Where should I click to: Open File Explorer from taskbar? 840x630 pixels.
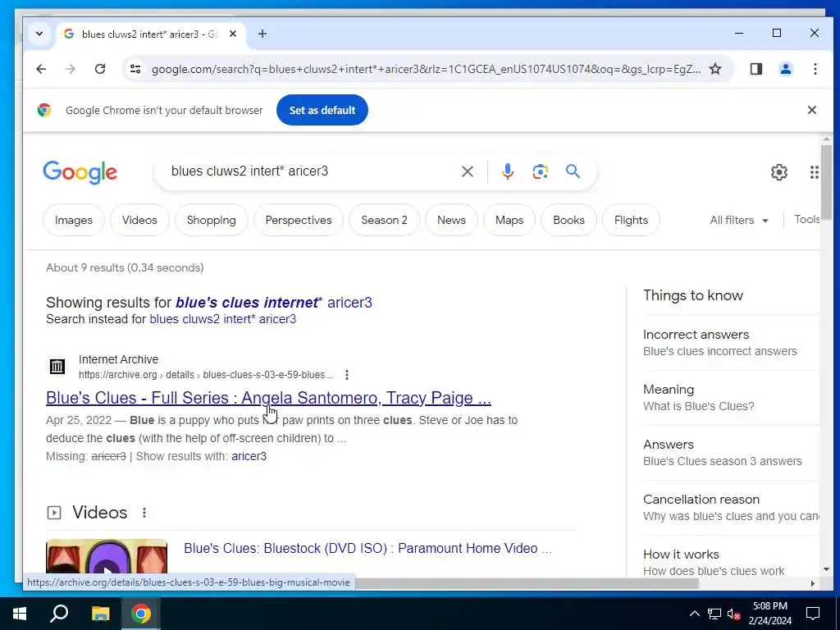coord(100,614)
